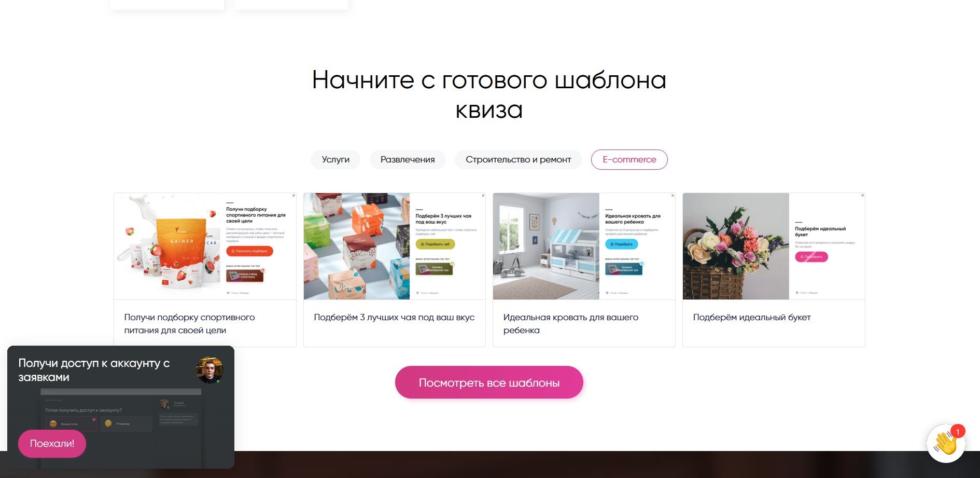Open the Строительство и ремонт tab
980x478 pixels.
(x=518, y=159)
